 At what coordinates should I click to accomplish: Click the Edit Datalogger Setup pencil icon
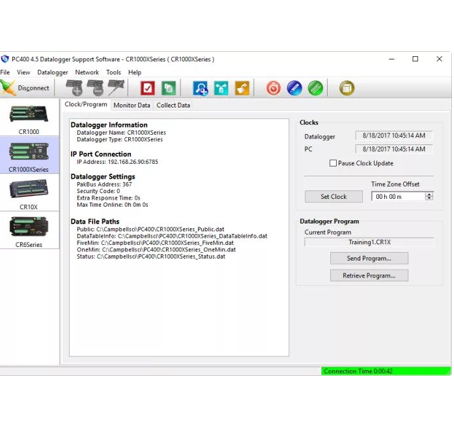[x=116, y=88]
